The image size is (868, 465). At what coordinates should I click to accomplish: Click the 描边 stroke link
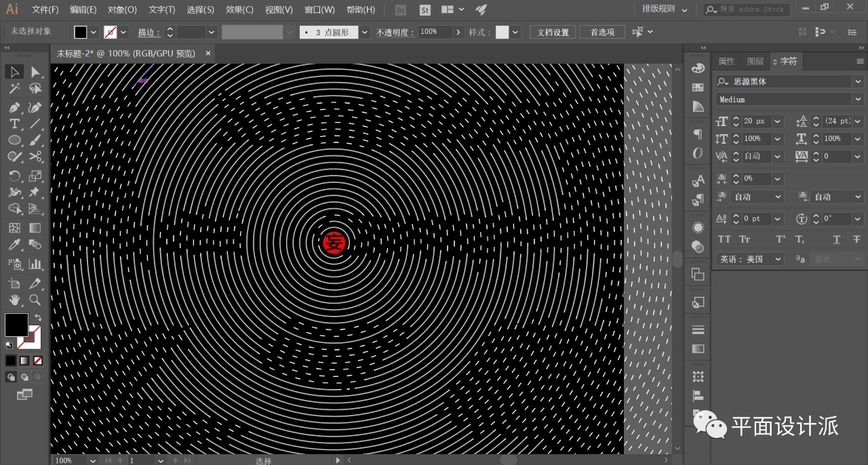[149, 32]
